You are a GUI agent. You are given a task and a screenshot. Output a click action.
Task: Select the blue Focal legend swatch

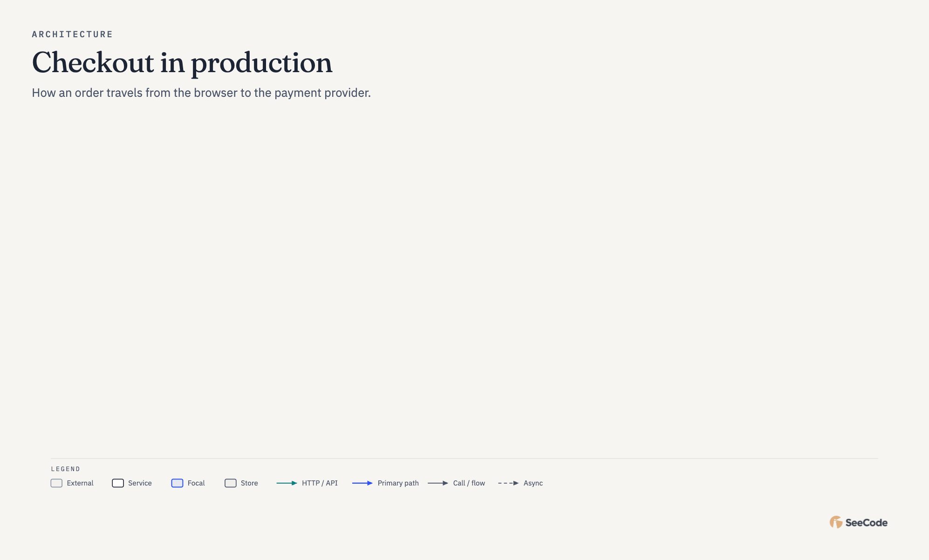point(177,483)
